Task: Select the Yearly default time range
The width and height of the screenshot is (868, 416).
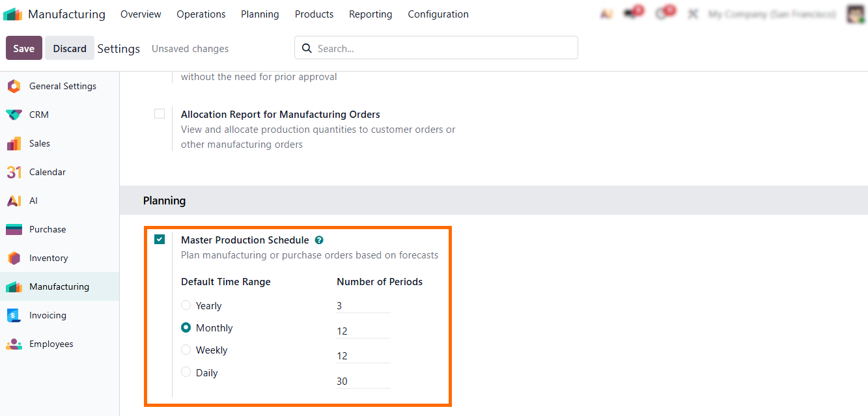Action: pyautogui.click(x=186, y=305)
